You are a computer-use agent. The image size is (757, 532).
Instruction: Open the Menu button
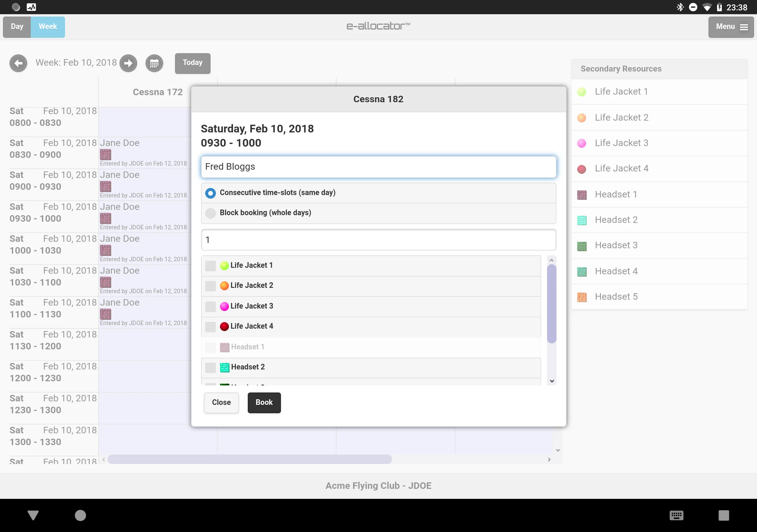(x=731, y=27)
